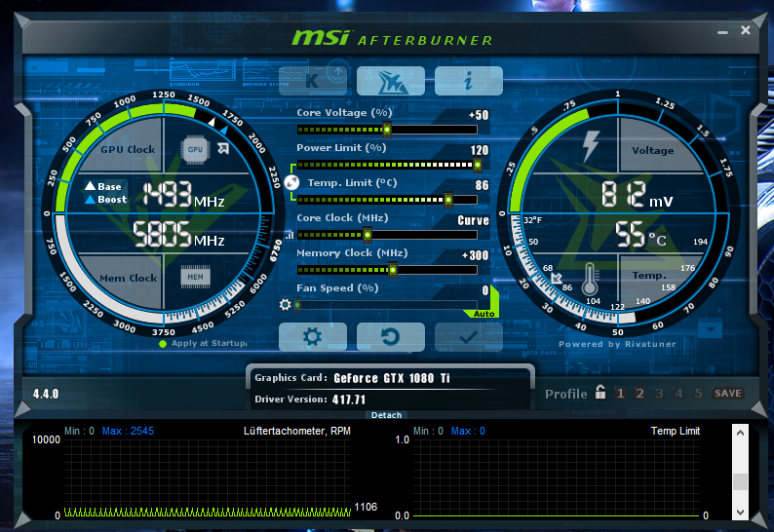Click the monitor scrollbar thumb

tap(740, 481)
